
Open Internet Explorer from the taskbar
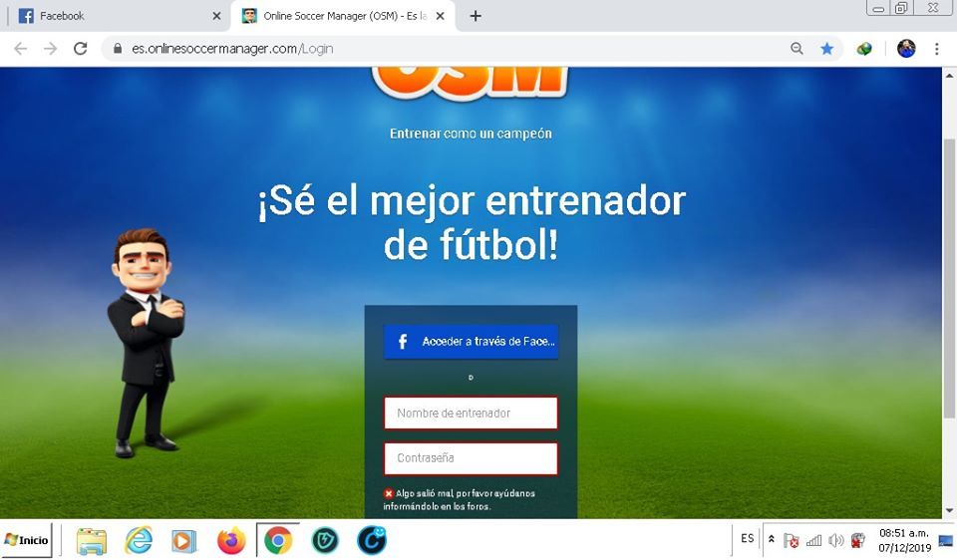pos(139,540)
